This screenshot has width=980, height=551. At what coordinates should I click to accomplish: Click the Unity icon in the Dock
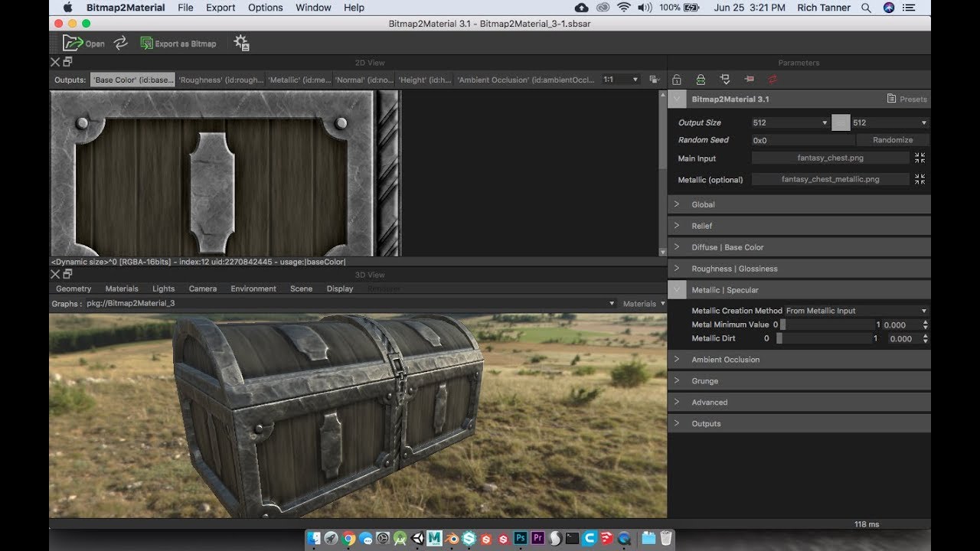(417, 538)
